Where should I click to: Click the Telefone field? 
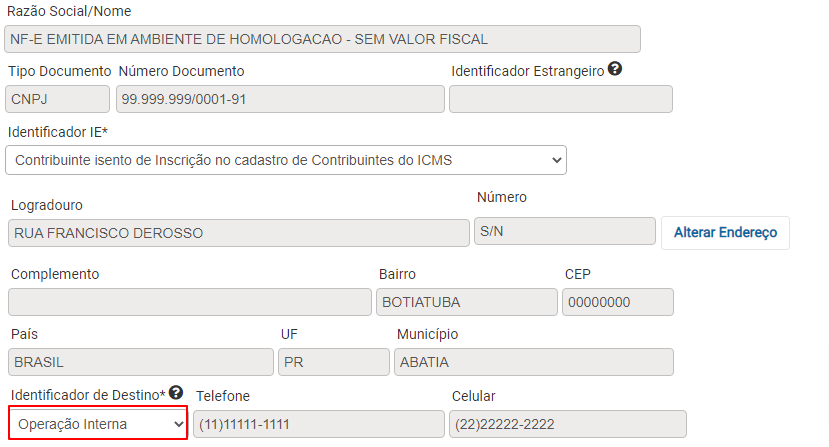point(319,424)
